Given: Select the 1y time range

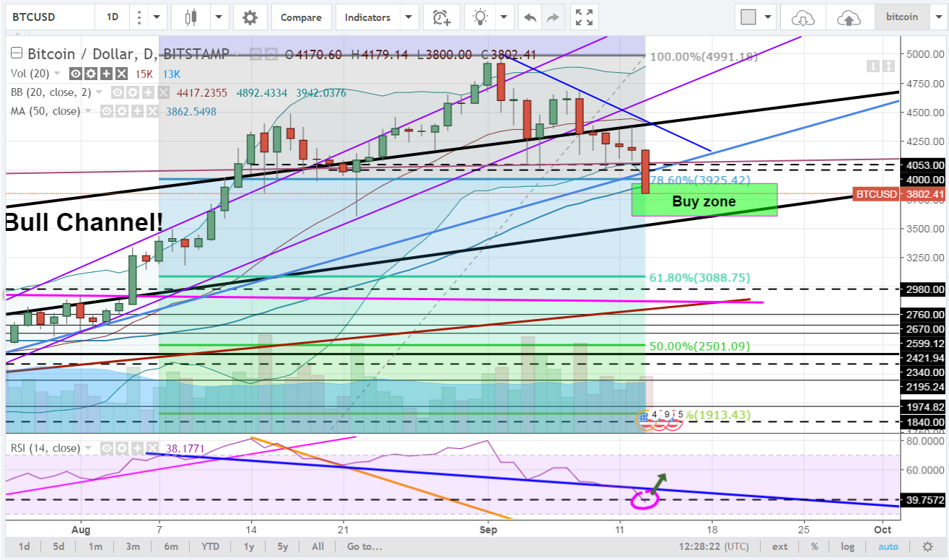Looking at the screenshot, I should 249,546.
